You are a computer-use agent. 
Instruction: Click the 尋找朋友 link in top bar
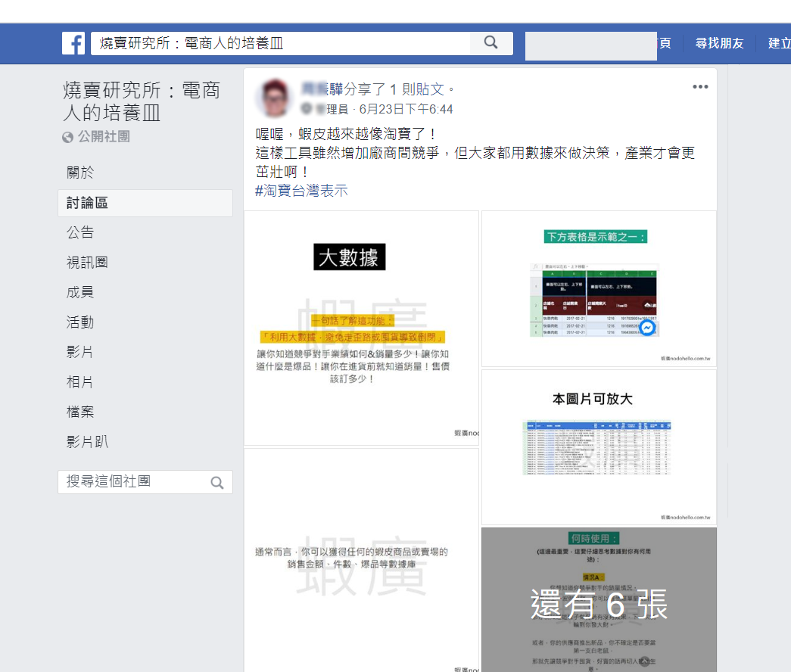719,43
